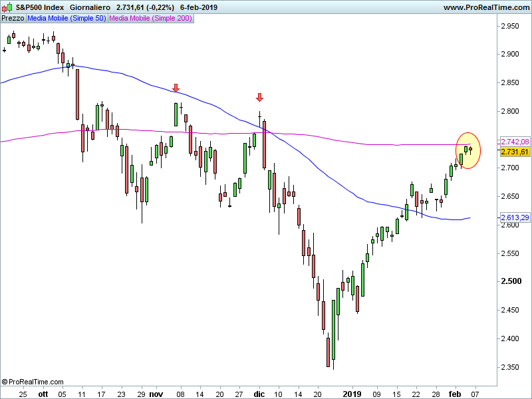Click the 09 date label on time axis

click(376, 394)
